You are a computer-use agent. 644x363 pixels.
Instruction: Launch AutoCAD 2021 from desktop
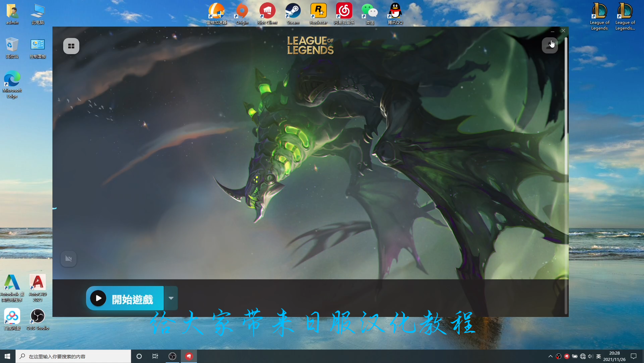click(x=38, y=288)
